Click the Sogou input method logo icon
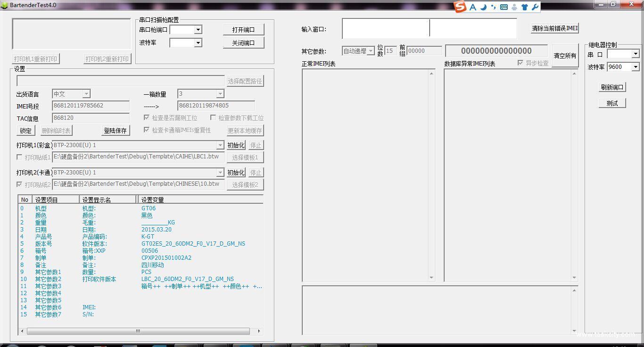Image resolution: width=644 pixels, height=347 pixels. pos(460,7)
